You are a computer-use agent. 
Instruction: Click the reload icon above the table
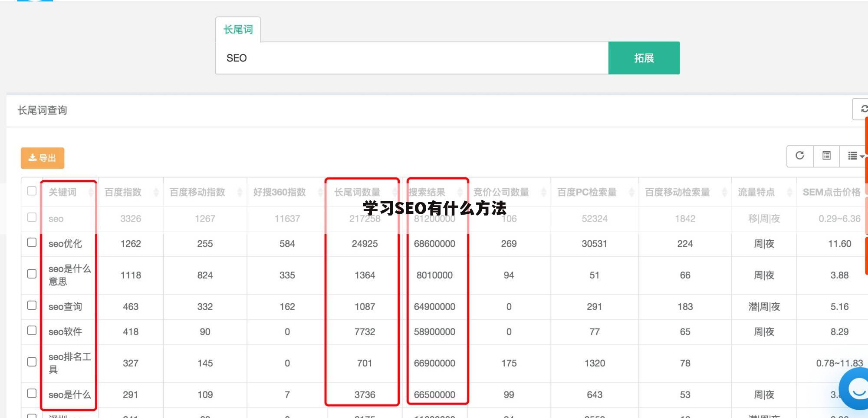(799, 156)
